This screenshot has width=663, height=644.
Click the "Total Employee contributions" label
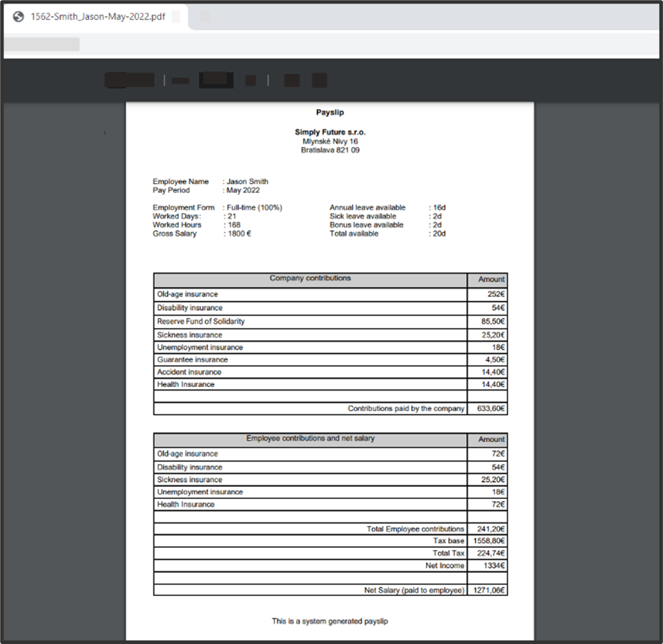415,529
